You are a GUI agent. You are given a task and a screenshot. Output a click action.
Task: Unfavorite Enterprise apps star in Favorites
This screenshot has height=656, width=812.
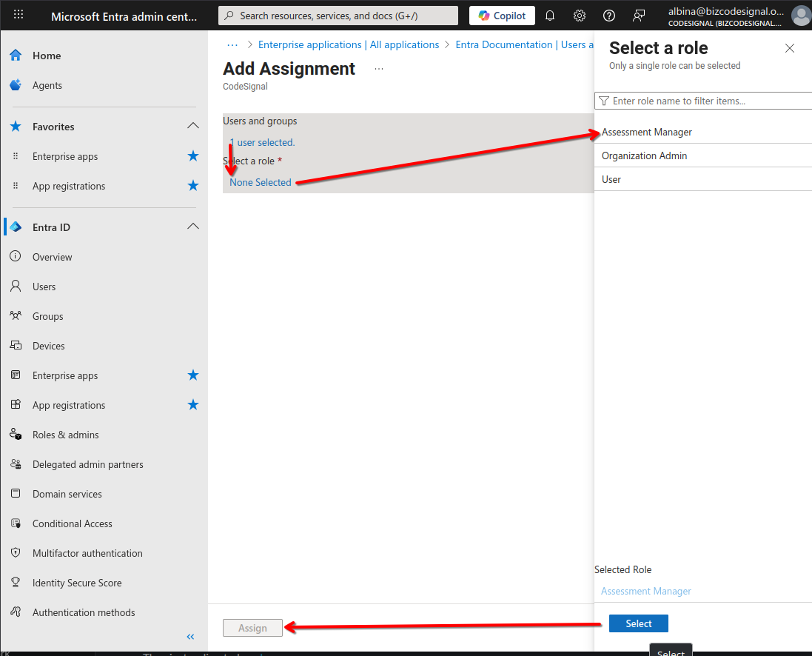pyautogui.click(x=193, y=156)
